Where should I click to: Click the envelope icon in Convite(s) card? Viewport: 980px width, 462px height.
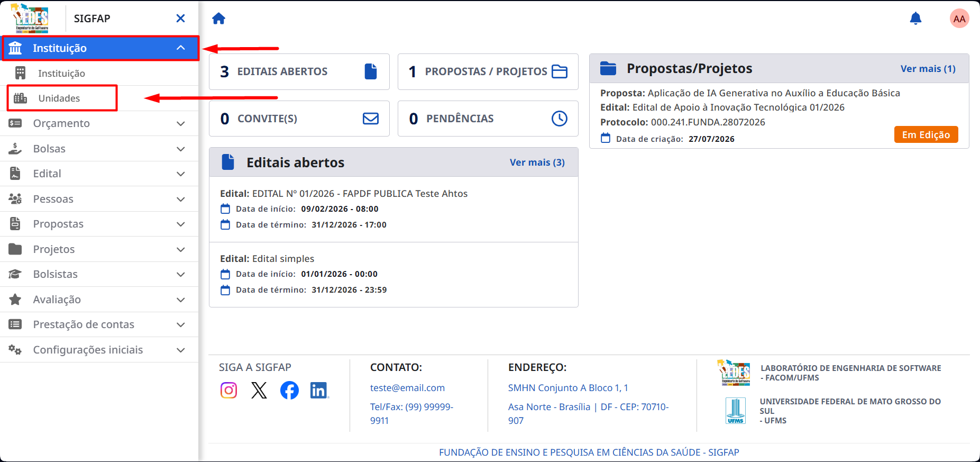(x=371, y=119)
